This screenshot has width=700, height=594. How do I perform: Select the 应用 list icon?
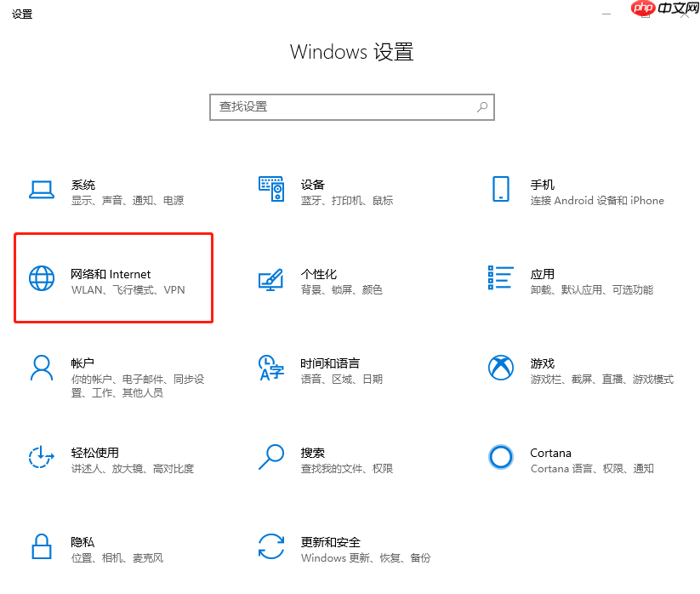coord(501,279)
